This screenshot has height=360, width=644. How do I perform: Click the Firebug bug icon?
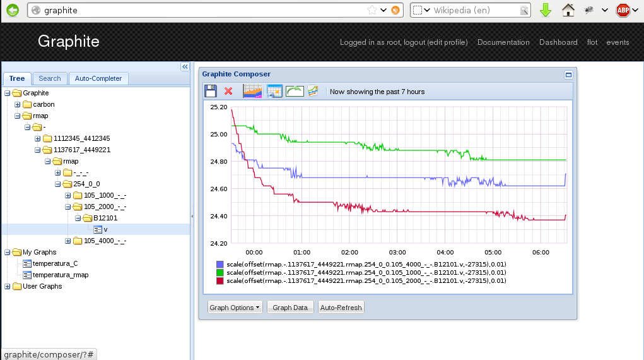(588, 10)
